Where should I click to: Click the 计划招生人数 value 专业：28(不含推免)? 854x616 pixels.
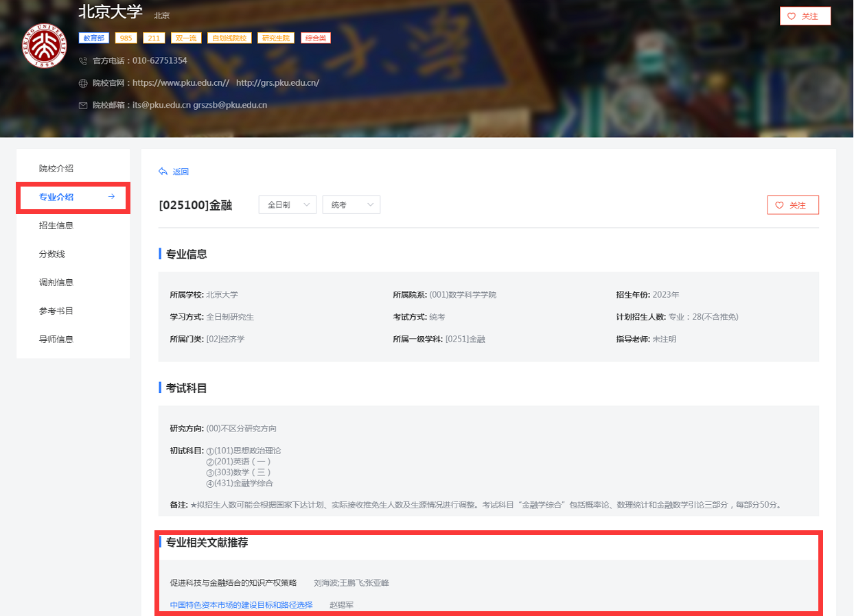(x=704, y=317)
